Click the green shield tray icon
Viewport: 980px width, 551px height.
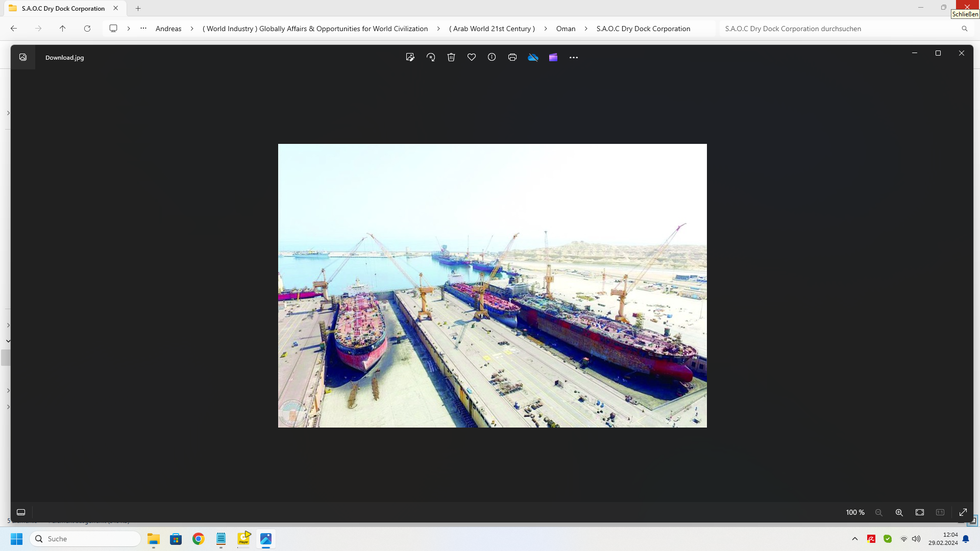[888, 539]
